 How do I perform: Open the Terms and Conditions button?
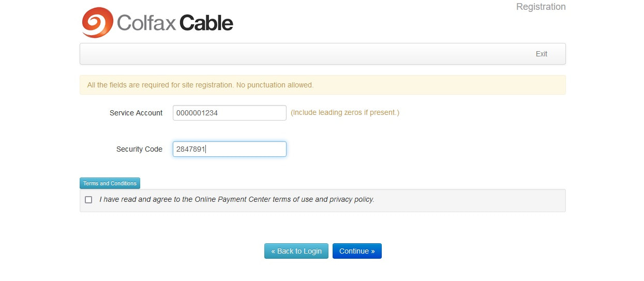(x=110, y=183)
